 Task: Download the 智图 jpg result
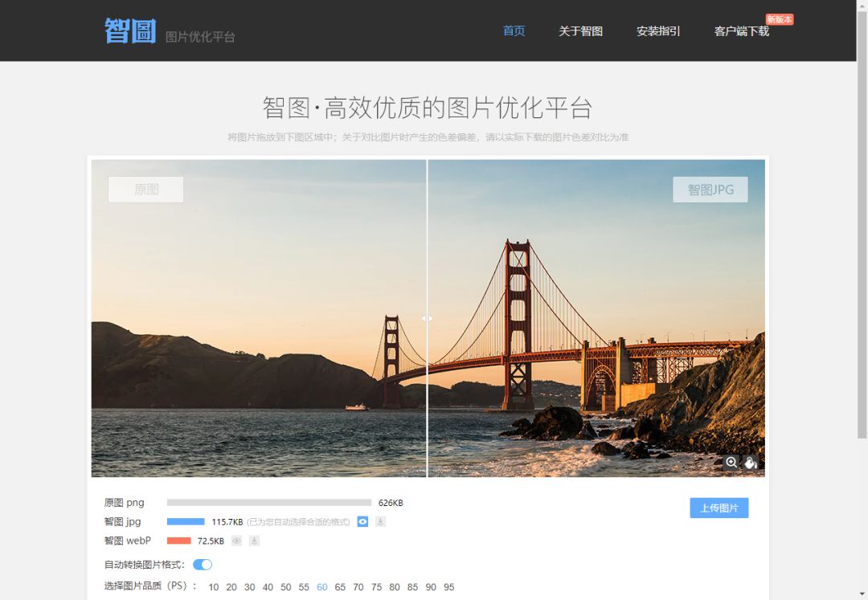(380, 521)
